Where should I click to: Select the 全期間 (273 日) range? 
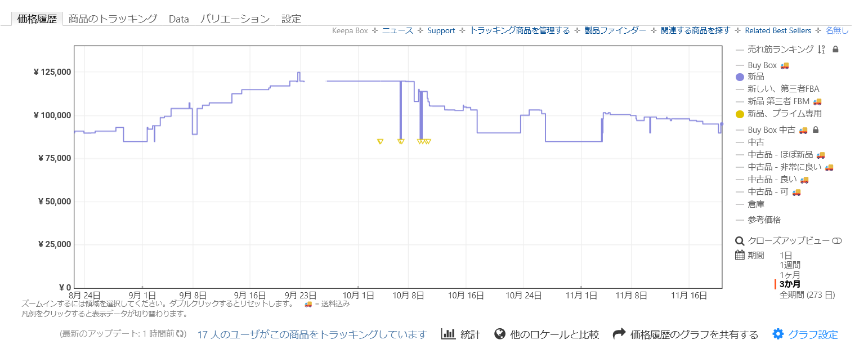point(807,294)
